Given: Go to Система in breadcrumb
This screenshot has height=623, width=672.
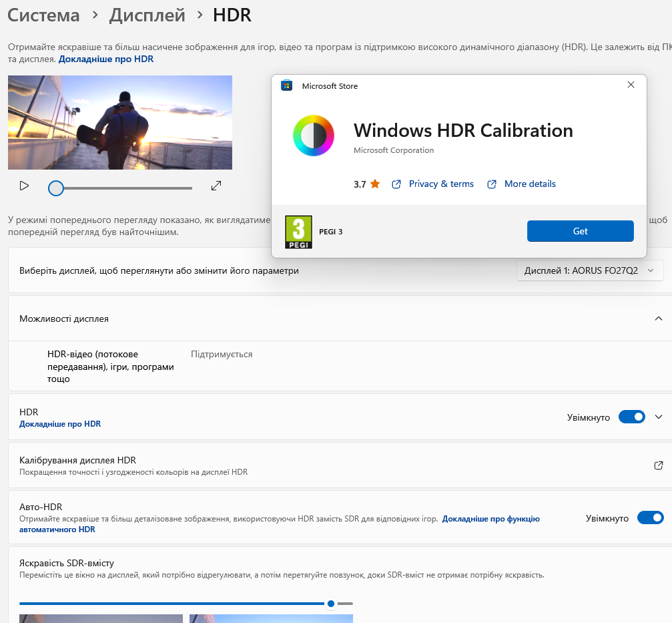Looking at the screenshot, I should click(x=44, y=15).
